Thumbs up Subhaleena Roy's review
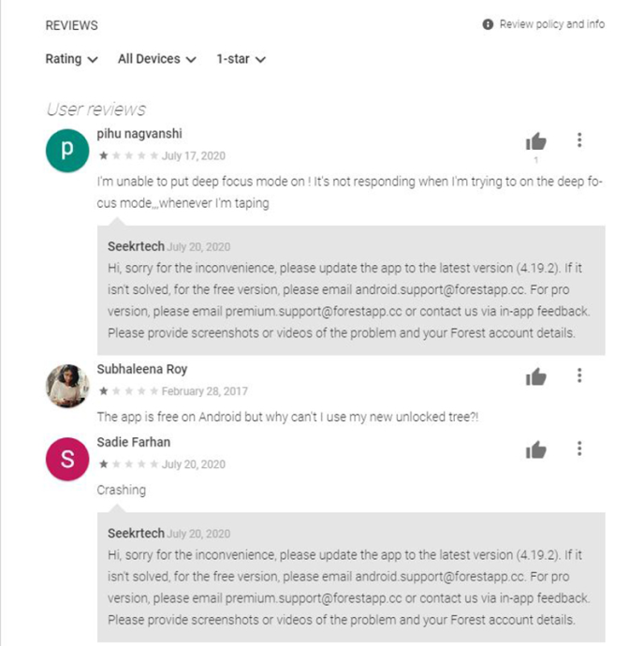The height and width of the screenshot is (646, 644). pyautogui.click(x=535, y=376)
